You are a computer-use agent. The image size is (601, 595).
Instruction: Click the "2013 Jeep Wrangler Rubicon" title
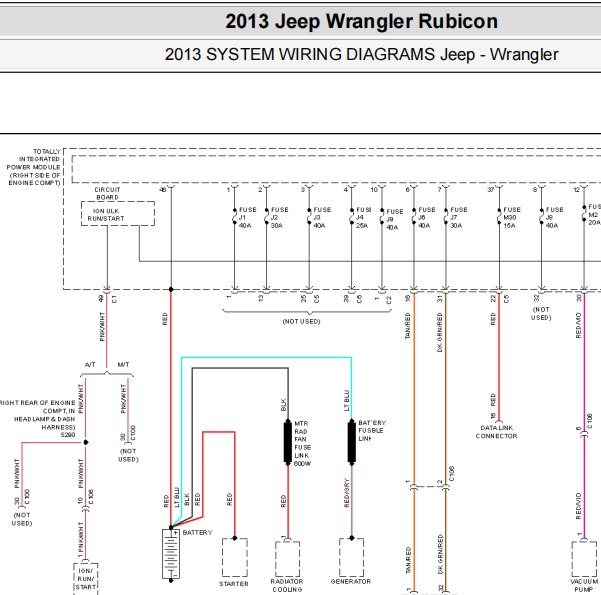click(361, 21)
